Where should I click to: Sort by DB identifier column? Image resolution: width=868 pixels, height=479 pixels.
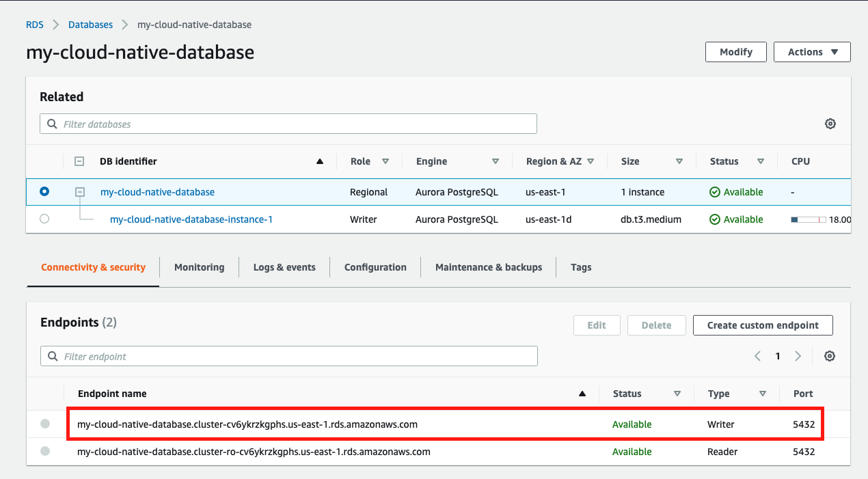pos(320,162)
